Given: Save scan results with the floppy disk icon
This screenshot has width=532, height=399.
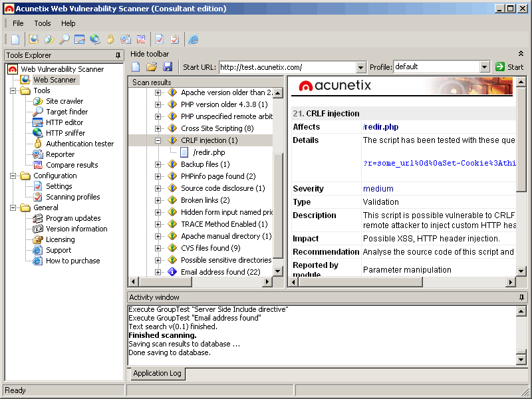Looking at the screenshot, I should 168,67.
